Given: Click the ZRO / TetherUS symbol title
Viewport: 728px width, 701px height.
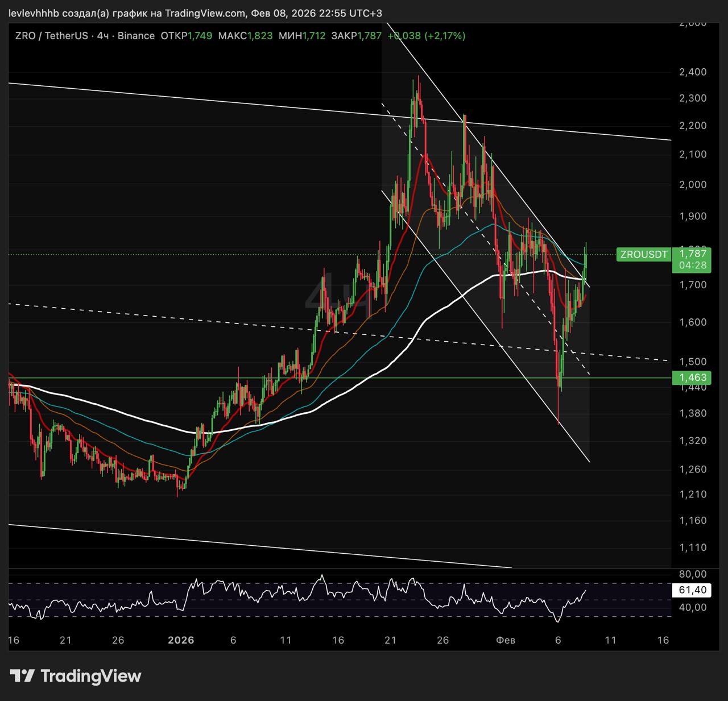Looking at the screenshot, I should click(x=52, y=36).
